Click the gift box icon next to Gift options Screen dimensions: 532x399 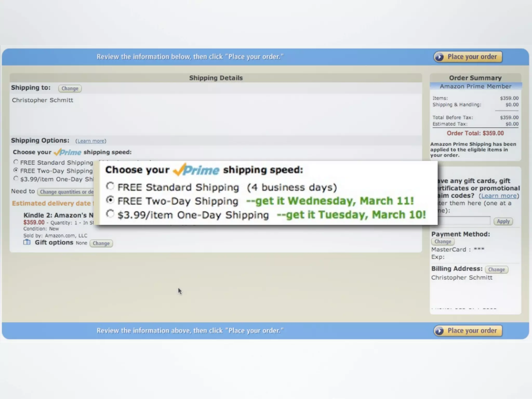pos(27,242)
